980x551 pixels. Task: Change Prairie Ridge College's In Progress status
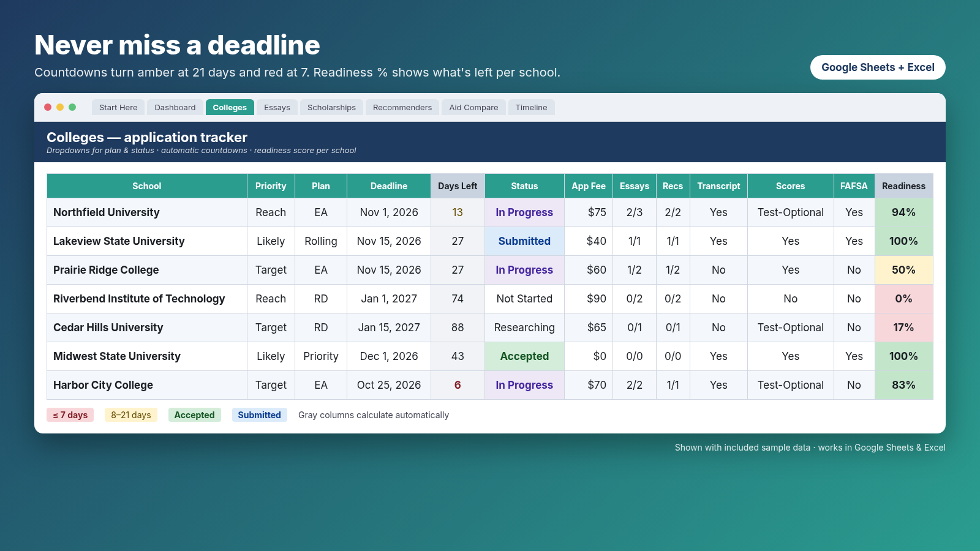click(x=524, y=270)
